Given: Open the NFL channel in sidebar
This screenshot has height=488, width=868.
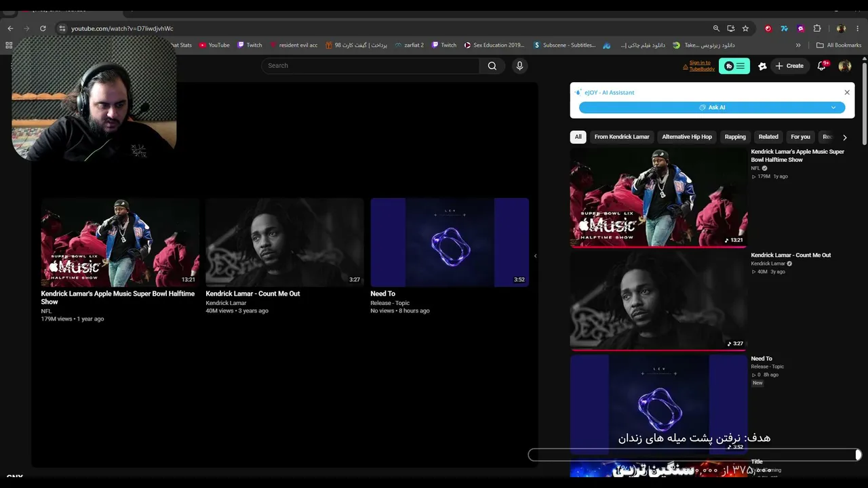Looking at the screenshot, I should (x=755, y=168).
